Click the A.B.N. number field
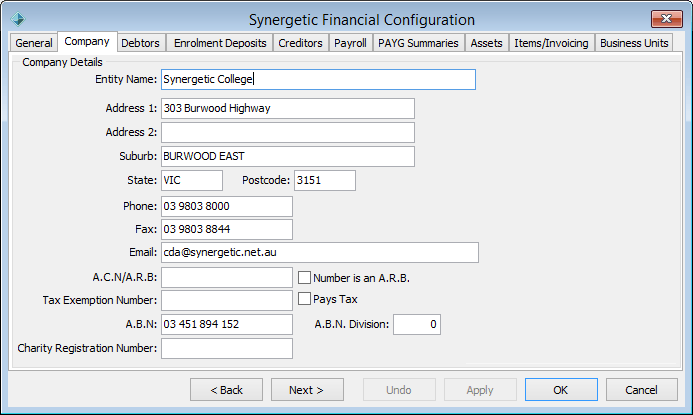 click(227, 324)
